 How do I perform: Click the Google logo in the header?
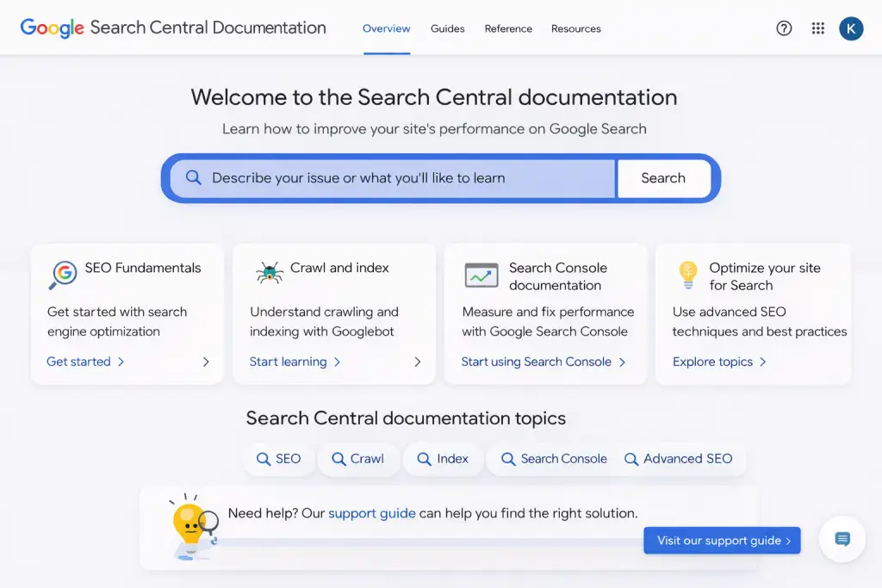pos(52,28)
